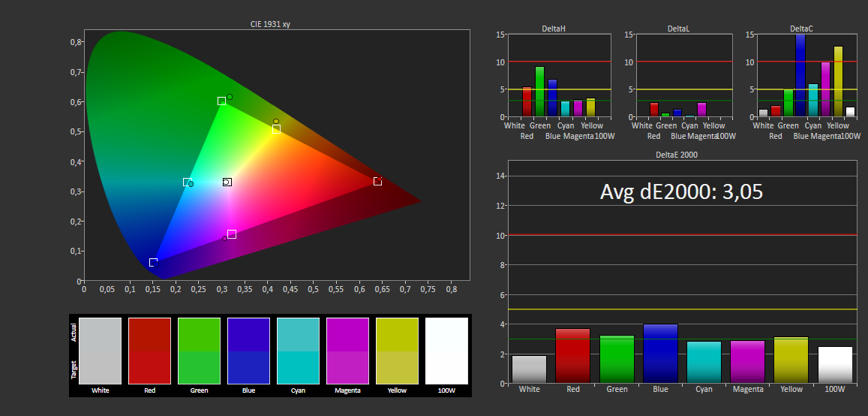
Task: Pick the Magenta bar in DeltaE 2000 chart
Action: click(x=748, y=362)
